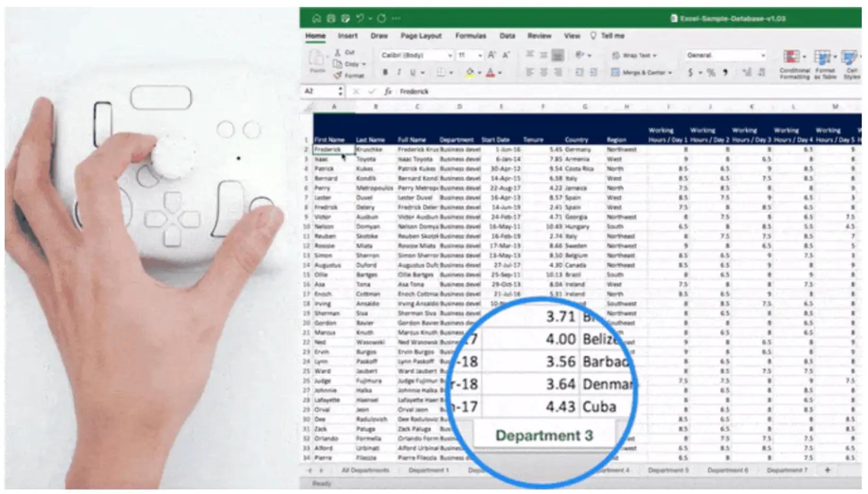Open the font color red A swatch
The height and width of the screenshot is (494, 868).
coord(490,73)
